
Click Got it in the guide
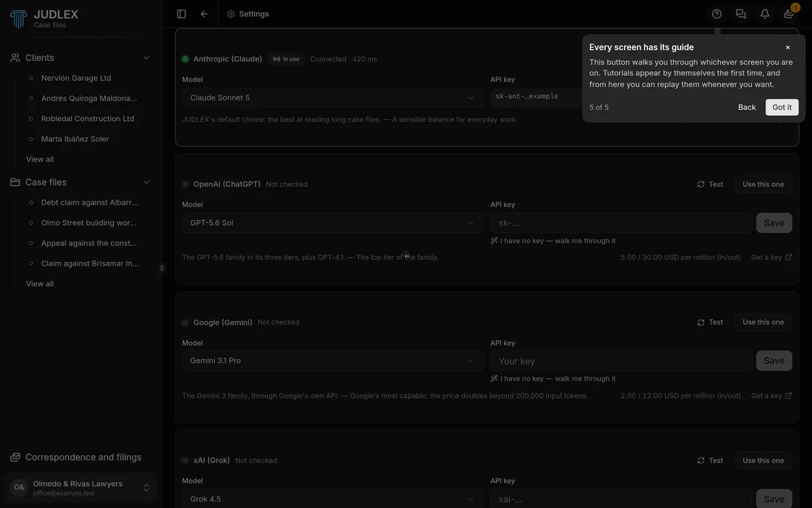point(782,107)
